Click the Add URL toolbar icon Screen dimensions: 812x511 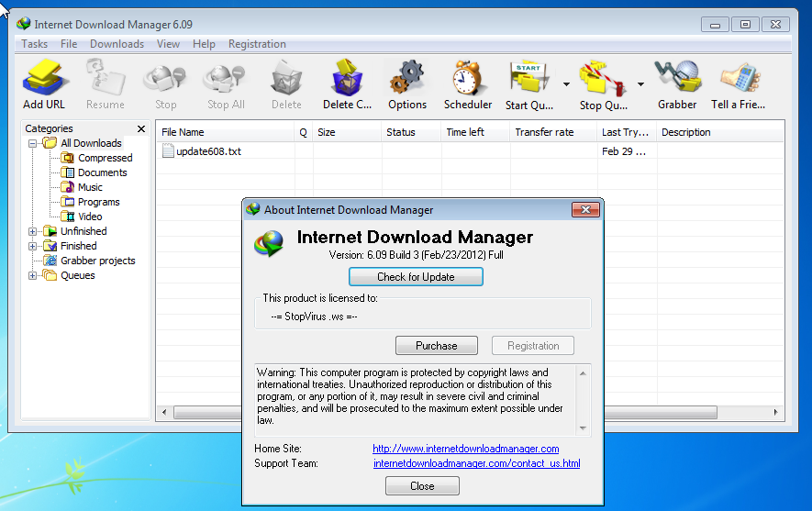coord(44,78)
